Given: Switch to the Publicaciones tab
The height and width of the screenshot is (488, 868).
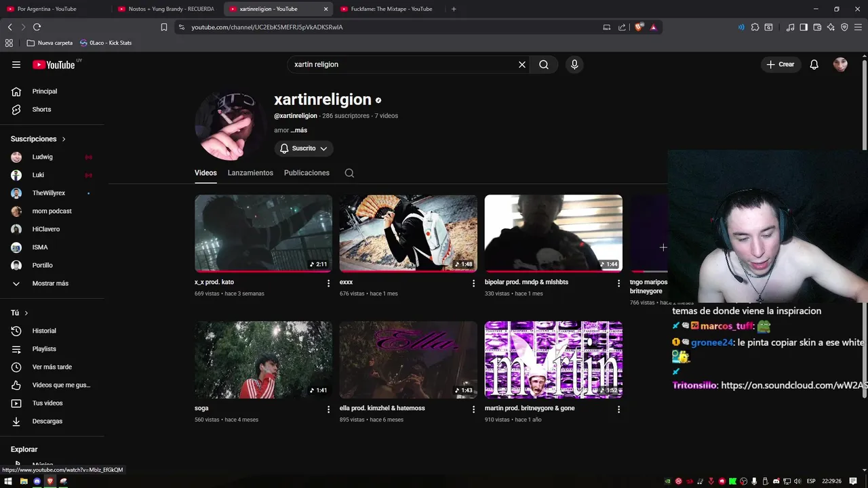Looking at the screenshot, I should pyautogui.click(x=307, y=173).
